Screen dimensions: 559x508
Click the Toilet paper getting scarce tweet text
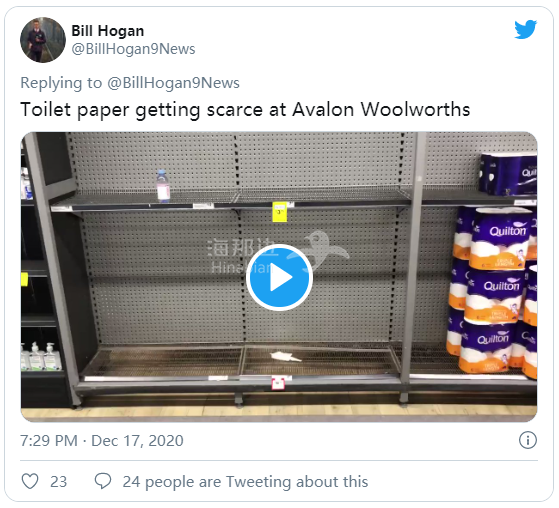click(x=245, y=109)
